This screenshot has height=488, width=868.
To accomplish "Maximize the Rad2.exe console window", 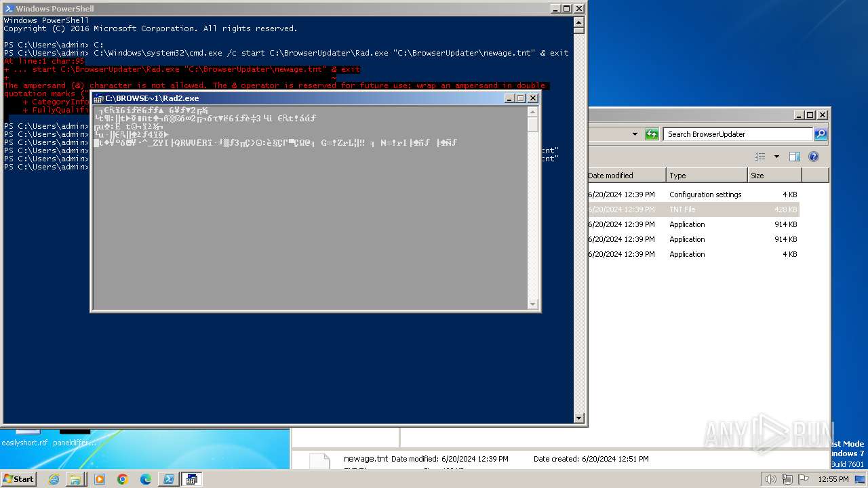I will point(521,98).
